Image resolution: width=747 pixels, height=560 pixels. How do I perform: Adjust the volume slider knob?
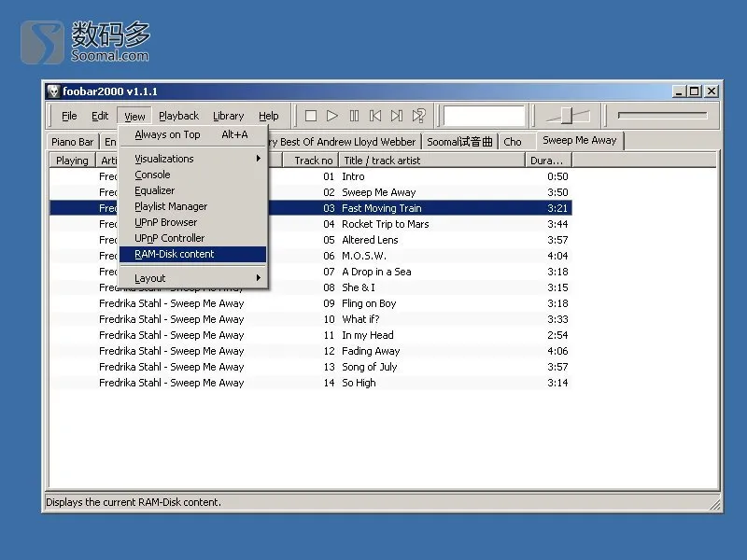[566, 115]
